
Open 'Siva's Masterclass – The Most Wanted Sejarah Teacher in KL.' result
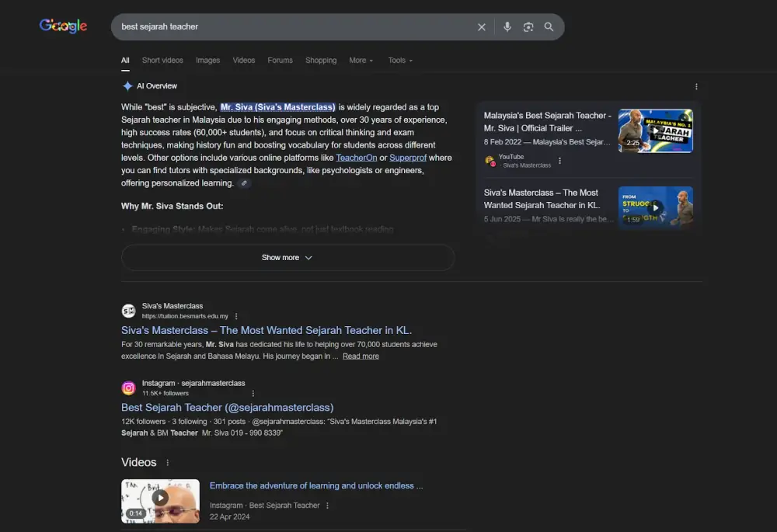(267, 330)
